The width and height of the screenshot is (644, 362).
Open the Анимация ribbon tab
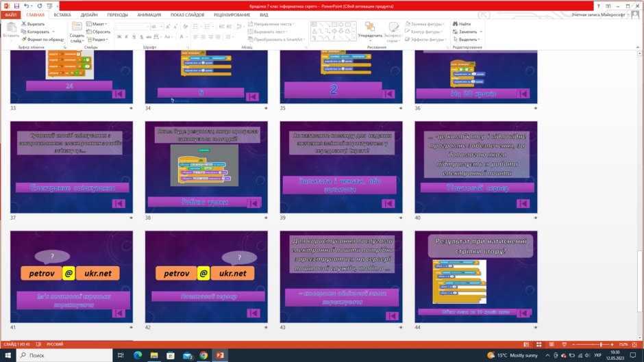click(149, 15)
